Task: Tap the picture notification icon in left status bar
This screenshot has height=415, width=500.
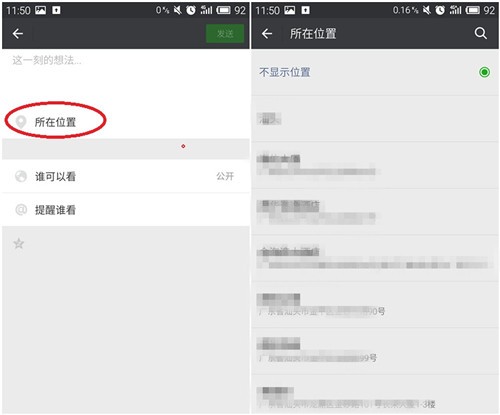Action: 40,10
